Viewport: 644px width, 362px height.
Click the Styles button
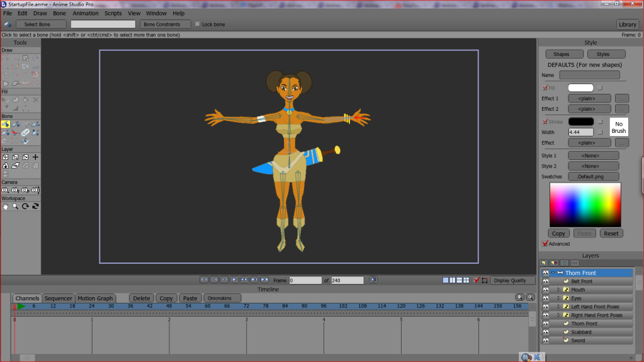pos(606,54)
